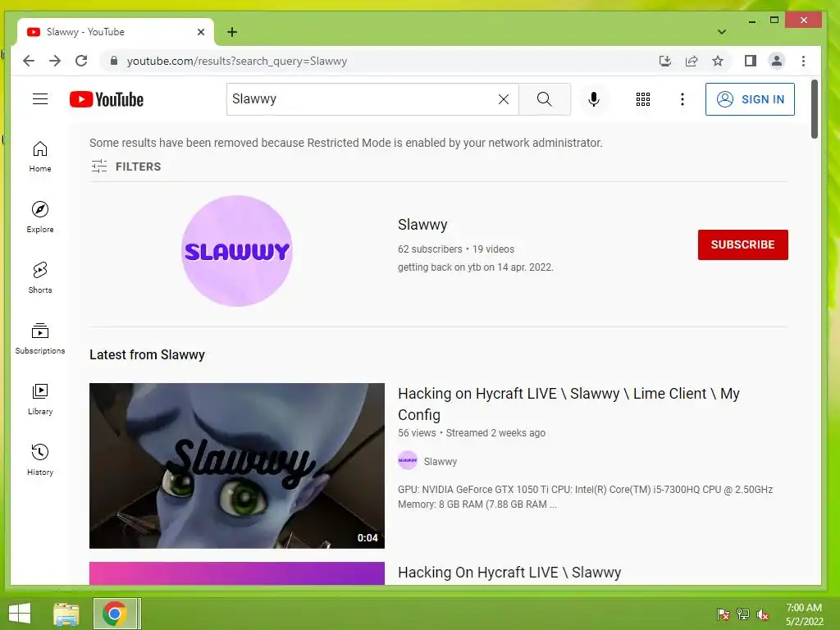
Task: Click the GPU NVIDIA GeForce description snippet
Action: (585, 496)
